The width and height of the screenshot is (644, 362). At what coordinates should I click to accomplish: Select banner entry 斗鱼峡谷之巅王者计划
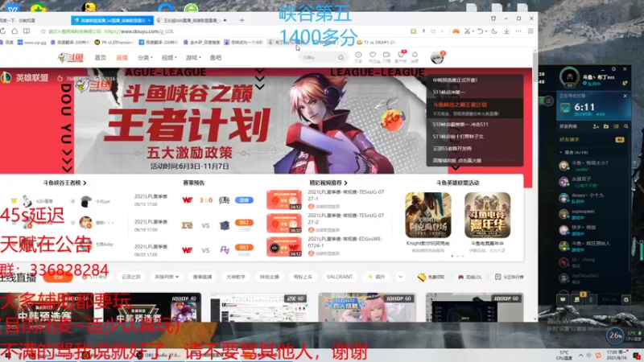pos(460,105)
